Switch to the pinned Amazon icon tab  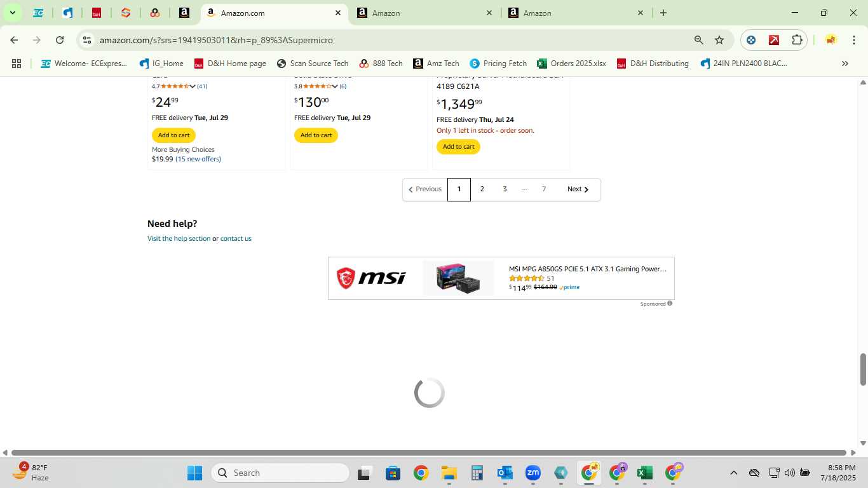[184, 13]
